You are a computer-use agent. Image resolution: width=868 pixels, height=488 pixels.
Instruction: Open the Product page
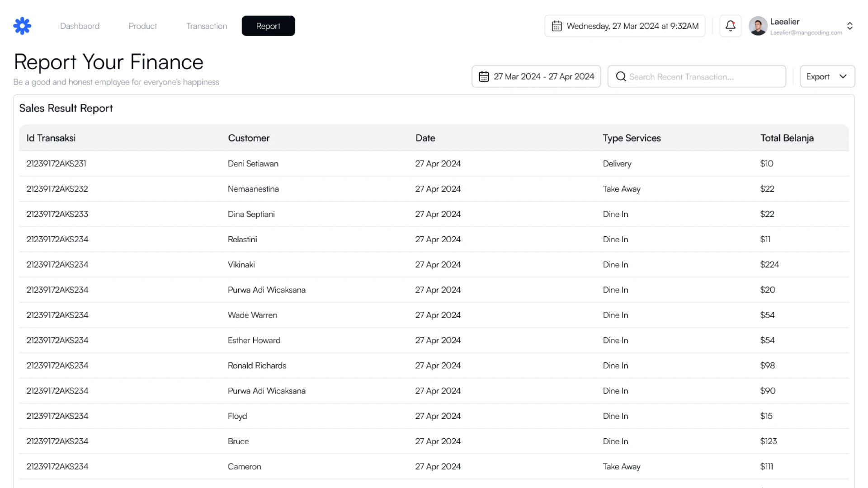point(142,26)
